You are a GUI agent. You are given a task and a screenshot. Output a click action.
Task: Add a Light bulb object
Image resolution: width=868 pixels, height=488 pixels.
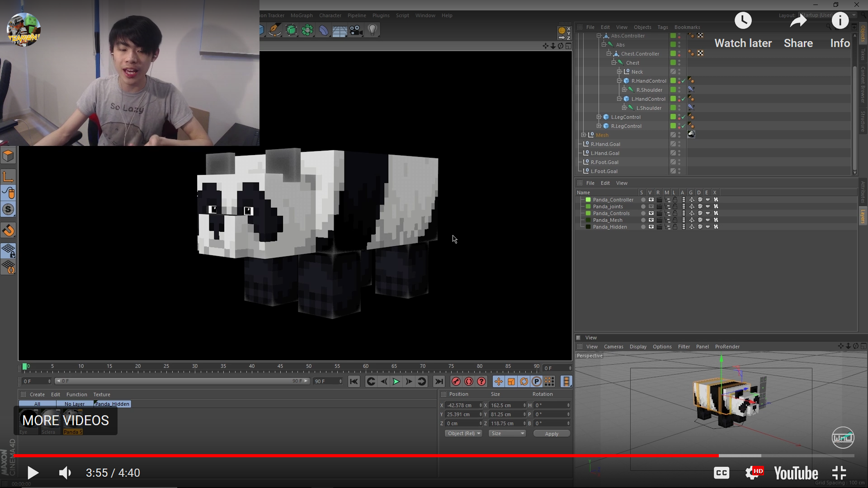pos(373,30)
